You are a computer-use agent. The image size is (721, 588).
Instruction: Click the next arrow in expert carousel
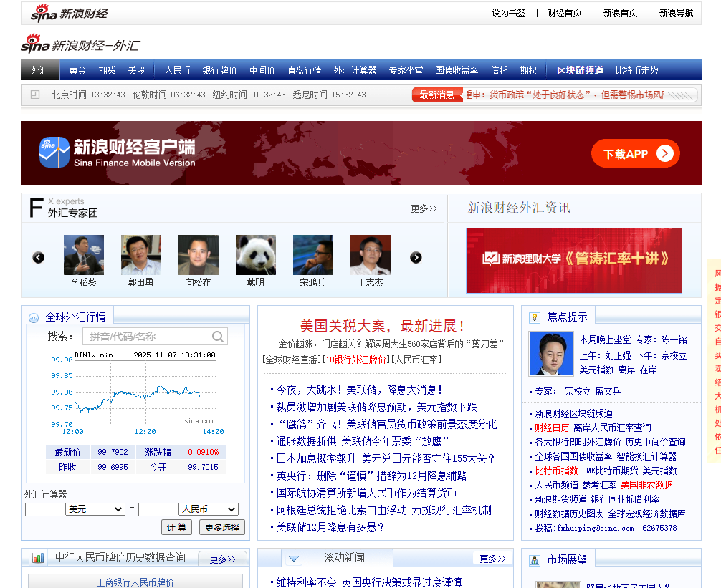tap(416, 258)
